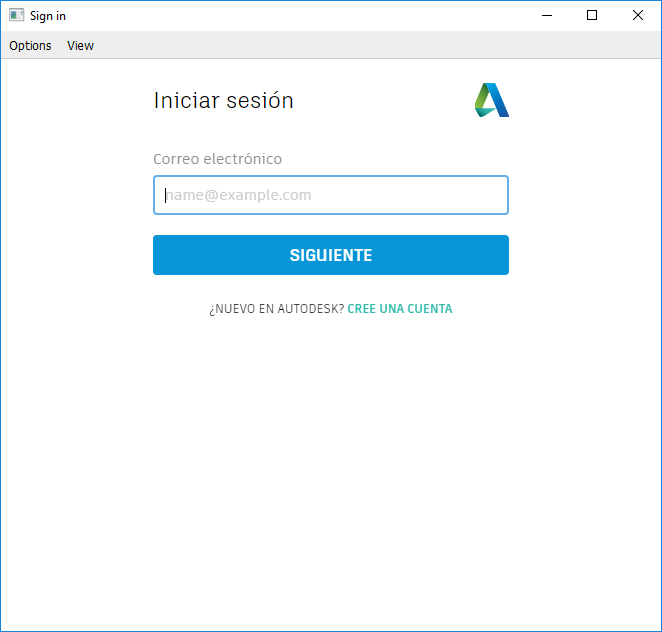The image size is (662, 632).
Task: Click the Autodesk logo
Action: pos(491,100)
